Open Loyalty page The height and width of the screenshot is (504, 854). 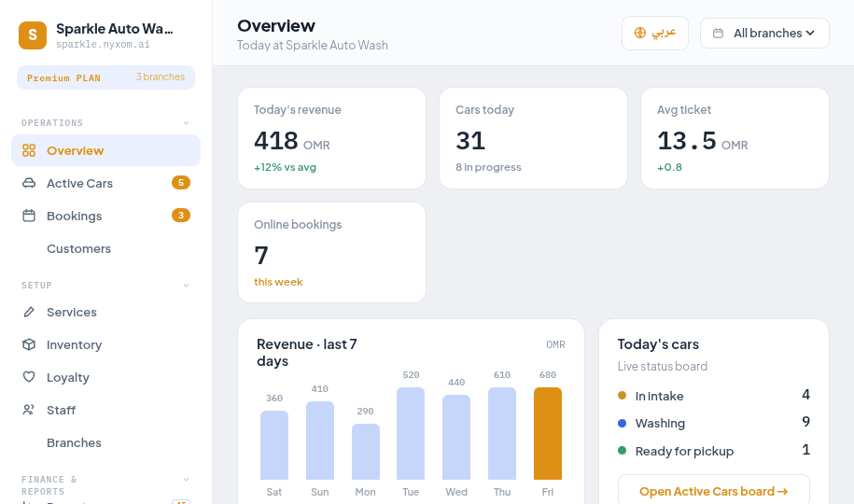point(106,378)
